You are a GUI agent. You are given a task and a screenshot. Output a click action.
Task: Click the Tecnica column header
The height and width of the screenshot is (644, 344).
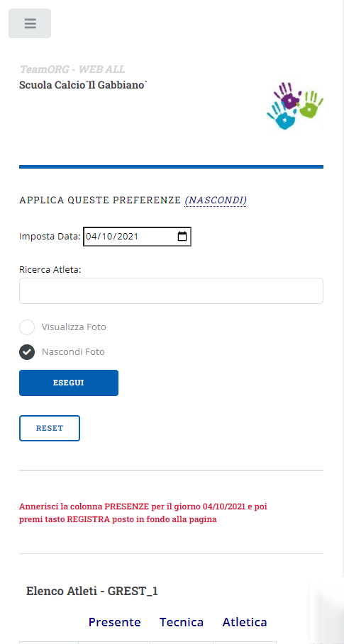click(x=182, y=622)
